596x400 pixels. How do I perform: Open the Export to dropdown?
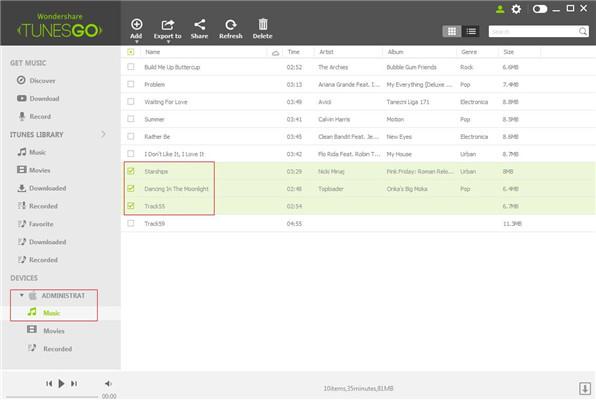pyautogui.click(x=168, y=30)
